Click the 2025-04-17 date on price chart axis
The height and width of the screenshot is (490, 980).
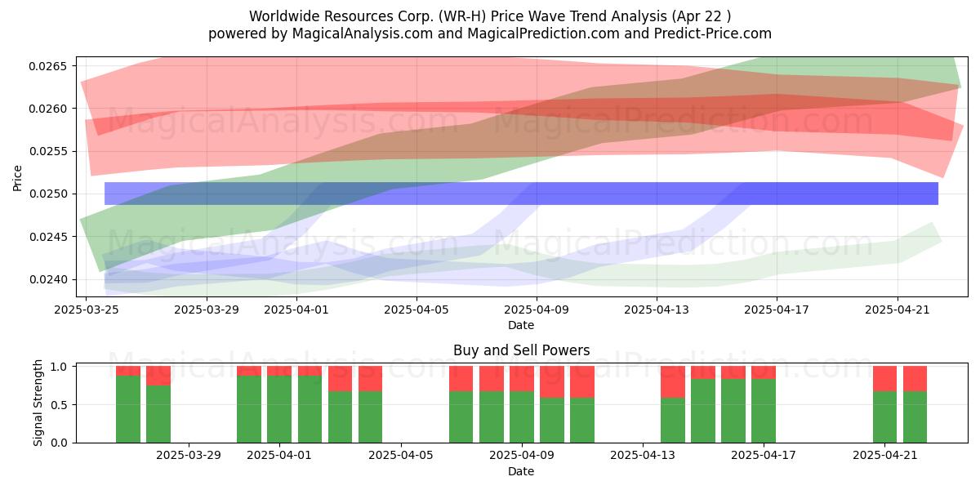[777, 310]
